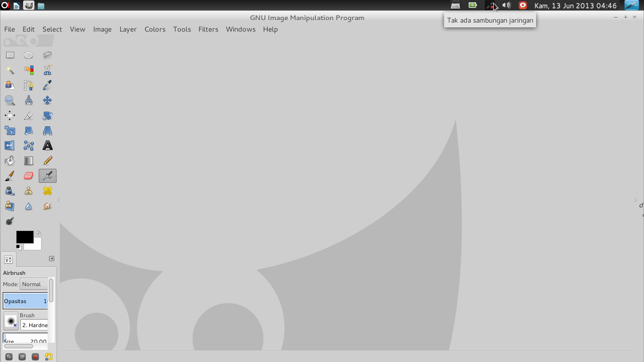Open the View menu

[78, 29]
